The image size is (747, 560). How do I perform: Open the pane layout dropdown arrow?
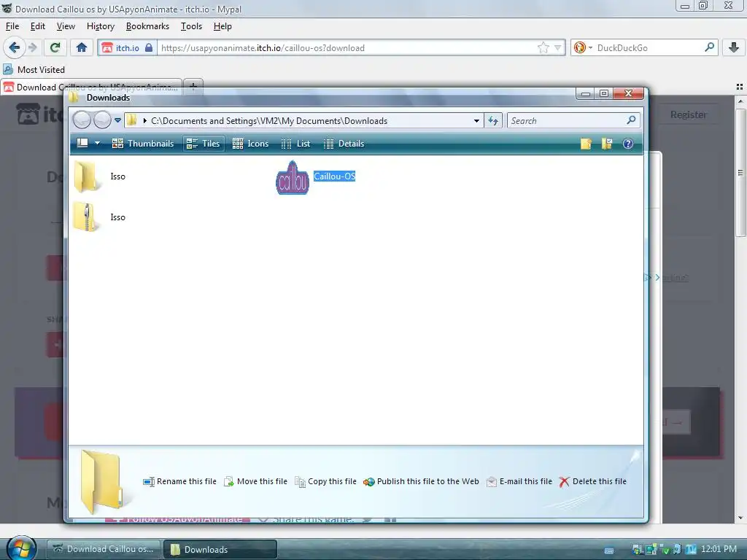click(x=97, y=144)
